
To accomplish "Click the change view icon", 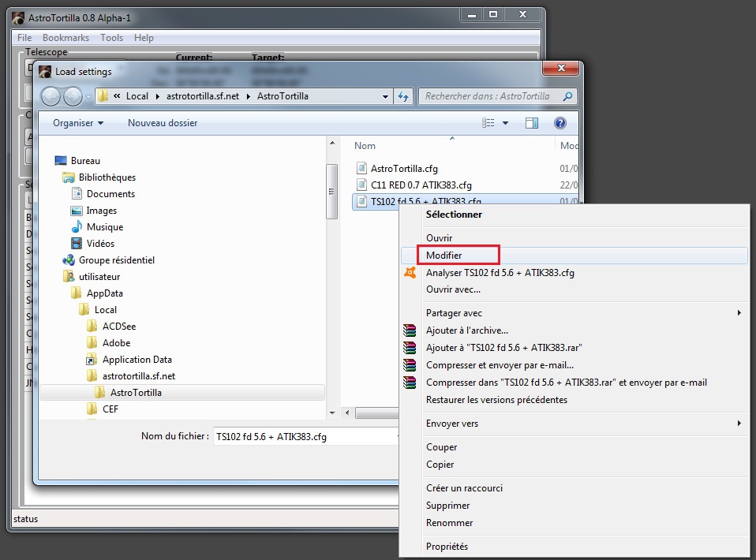I will pyautogui.click(x=488, y=123).
